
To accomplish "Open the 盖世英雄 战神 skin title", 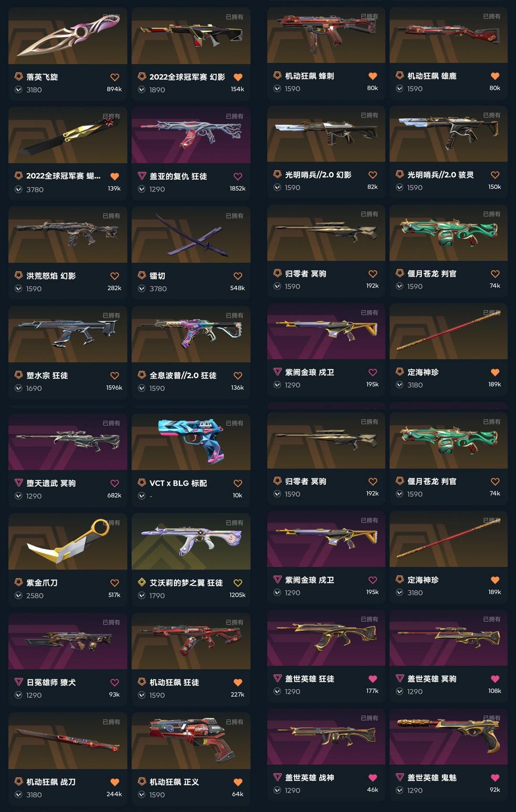I will point(310,778).
